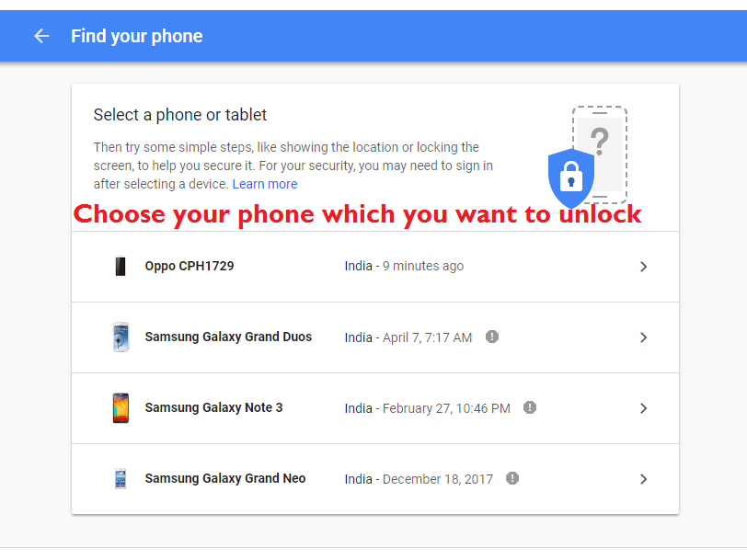Viewport: 747px width, 560px height.
Task: Expand the Galaxy Grand Neo row chevron
Action: point(643,478)
